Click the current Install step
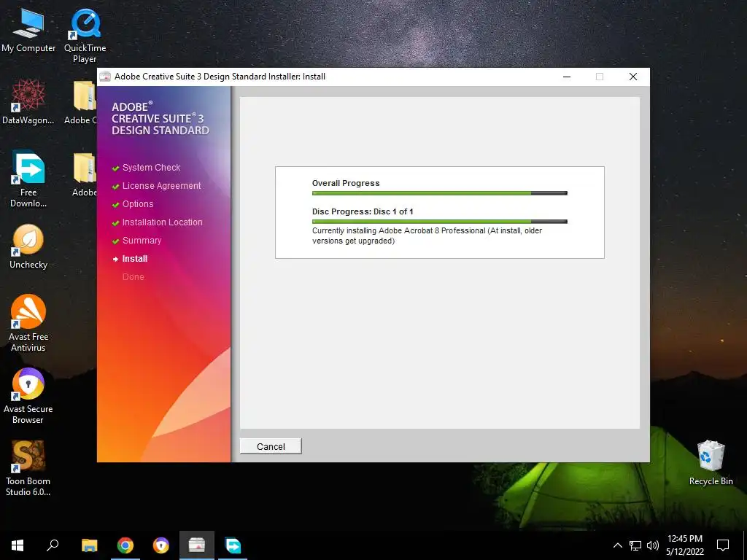747x560 pixels. pos(134,259)
